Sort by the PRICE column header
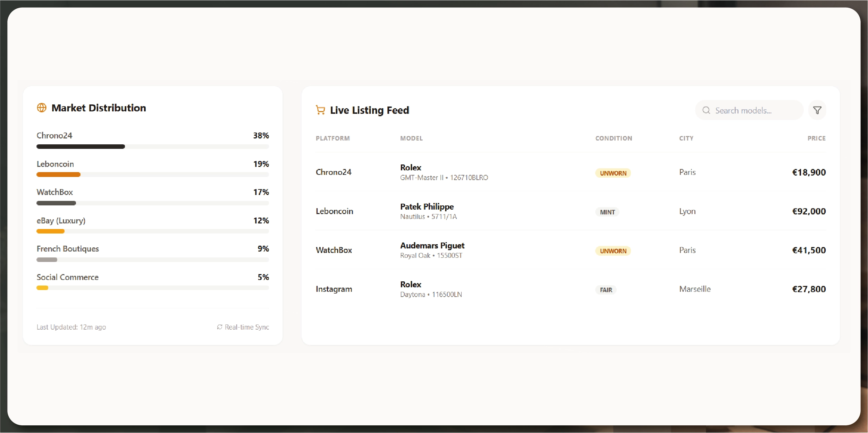This screenshot has width=868, height=433. coord(816,138)
